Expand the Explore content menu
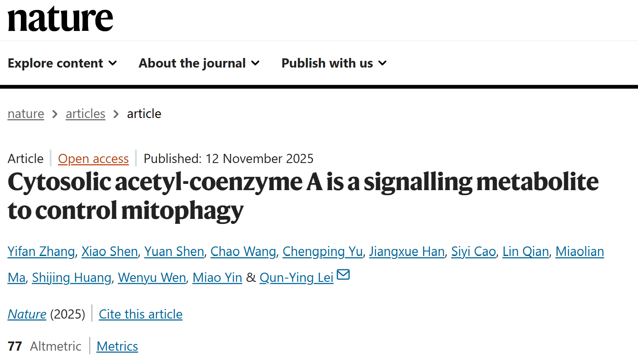638x364 pixels. tap(62, 63)
